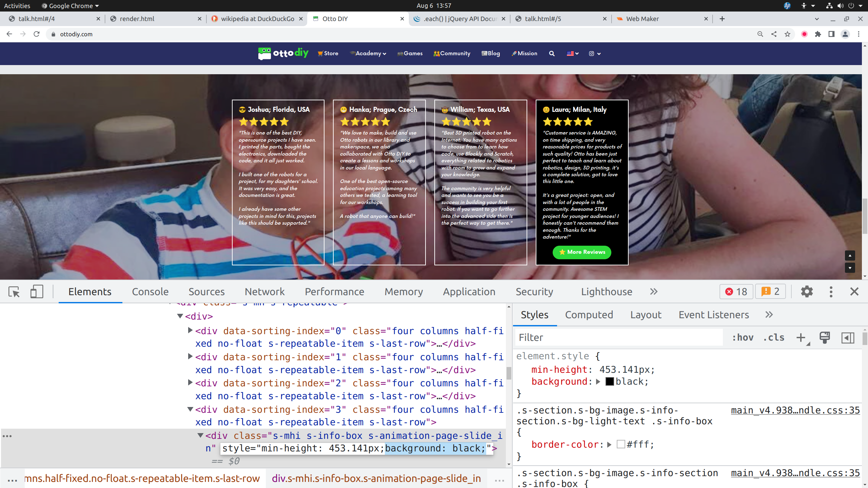
Task: Switch to the Computed styles tab
Action: 589,315
